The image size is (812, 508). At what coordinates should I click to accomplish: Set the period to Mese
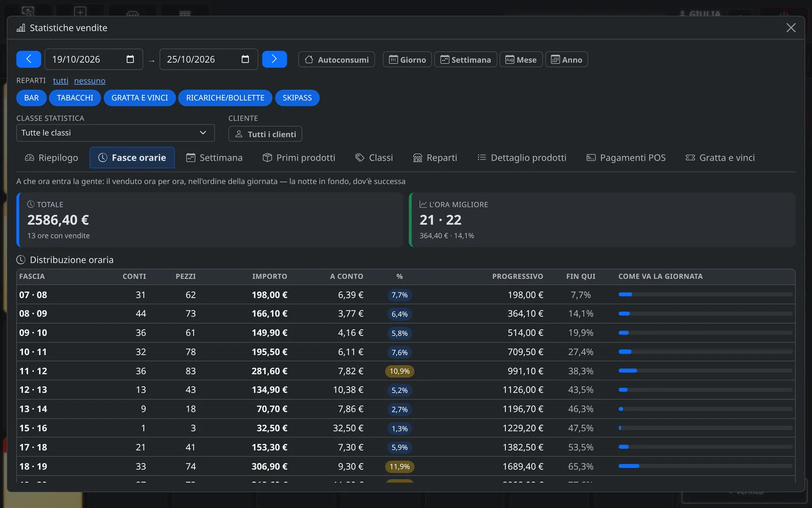tap(521, 59)
